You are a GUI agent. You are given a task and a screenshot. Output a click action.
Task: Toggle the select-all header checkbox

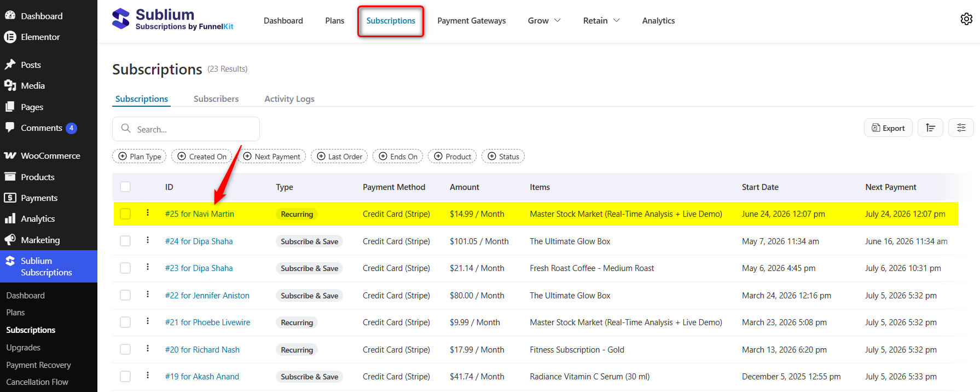coord(125,187)
